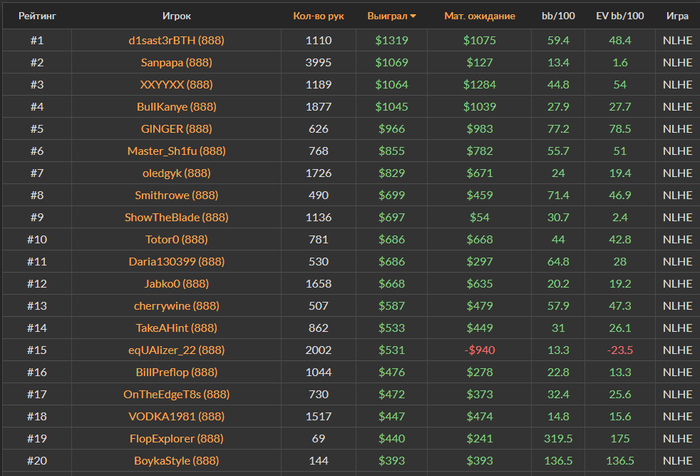Click the bb/100 column header
Screen dimensions: 700x476
tap(558, 17)
